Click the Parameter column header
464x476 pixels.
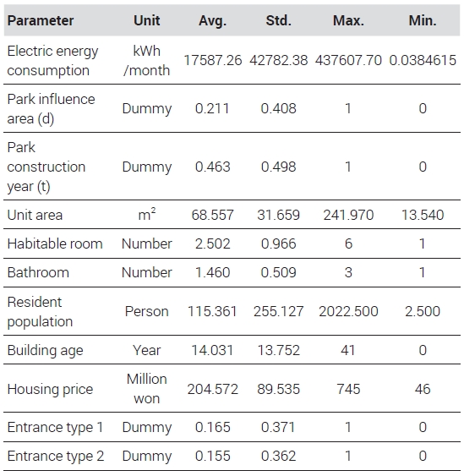[41, 20]
